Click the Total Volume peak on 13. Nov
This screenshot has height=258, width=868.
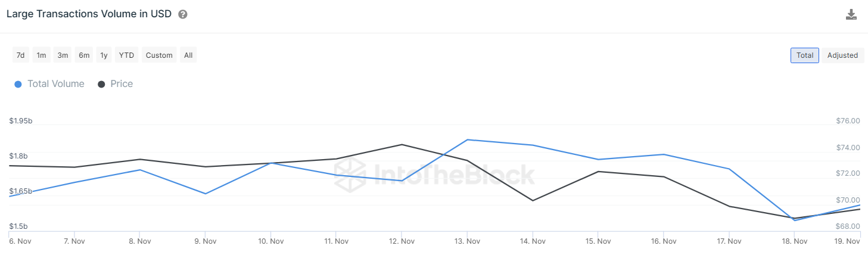coord(467,139)
